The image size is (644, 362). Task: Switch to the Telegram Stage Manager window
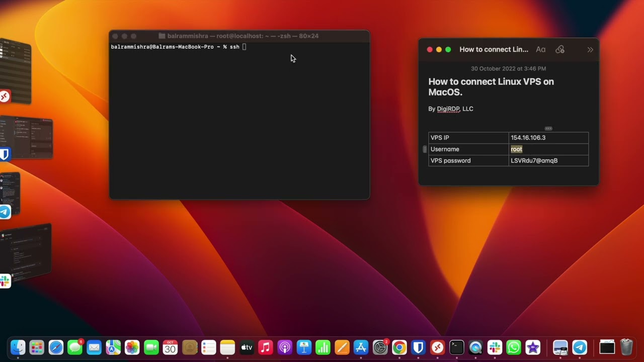point(10,195)
